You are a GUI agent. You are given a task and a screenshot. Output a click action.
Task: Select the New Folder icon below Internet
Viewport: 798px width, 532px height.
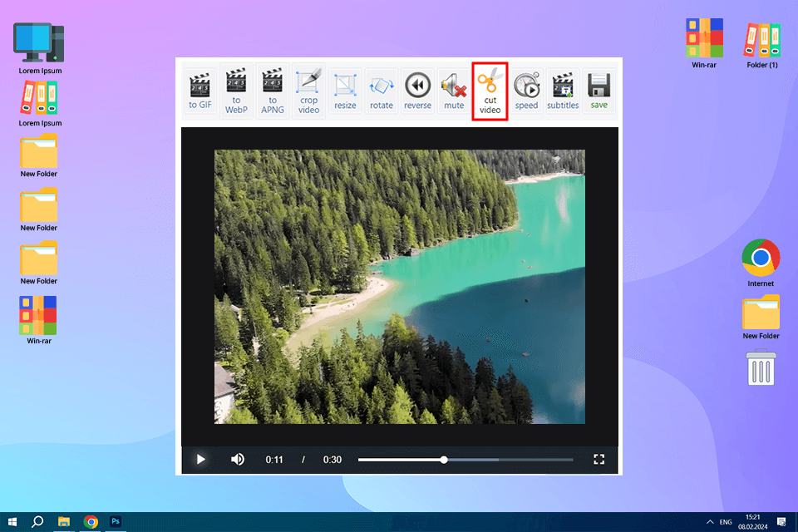tap(761, 318)
